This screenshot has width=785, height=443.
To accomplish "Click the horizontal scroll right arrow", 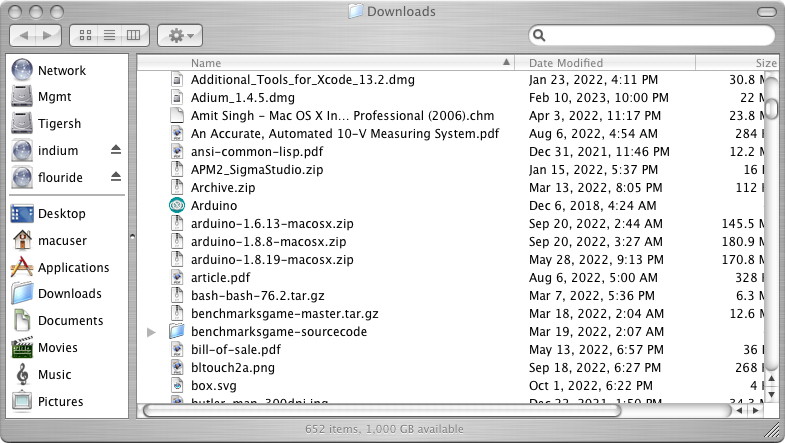I will tap(755, 410).
